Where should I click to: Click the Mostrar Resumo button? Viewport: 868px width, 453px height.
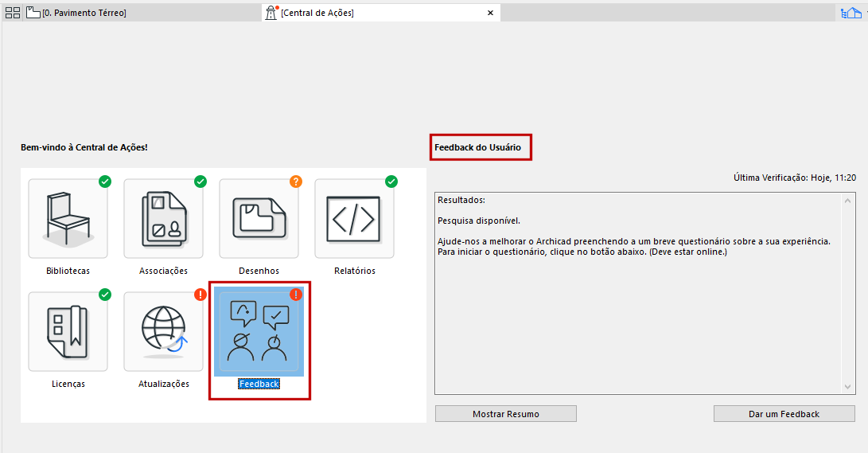coord(505,414)
